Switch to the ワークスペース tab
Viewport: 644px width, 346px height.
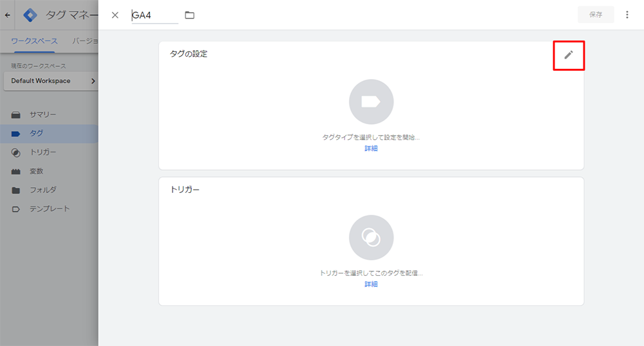(34, 41)
